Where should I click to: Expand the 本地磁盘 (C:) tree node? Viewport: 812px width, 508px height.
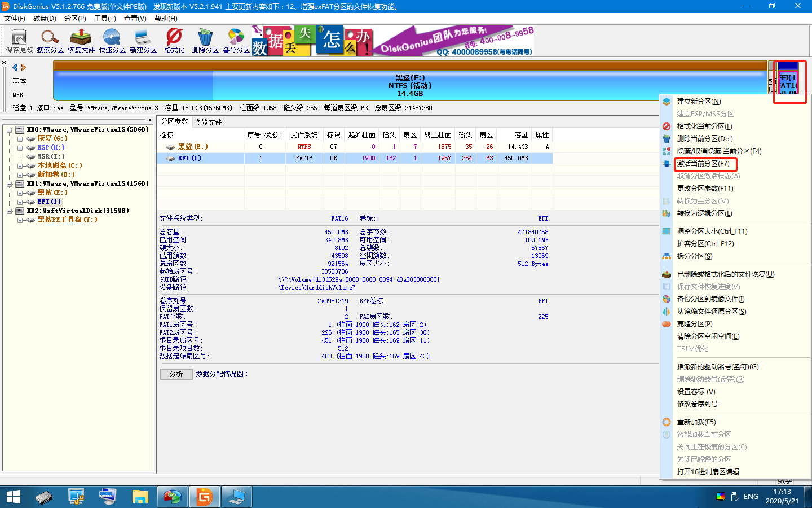[x=20, y=166]
